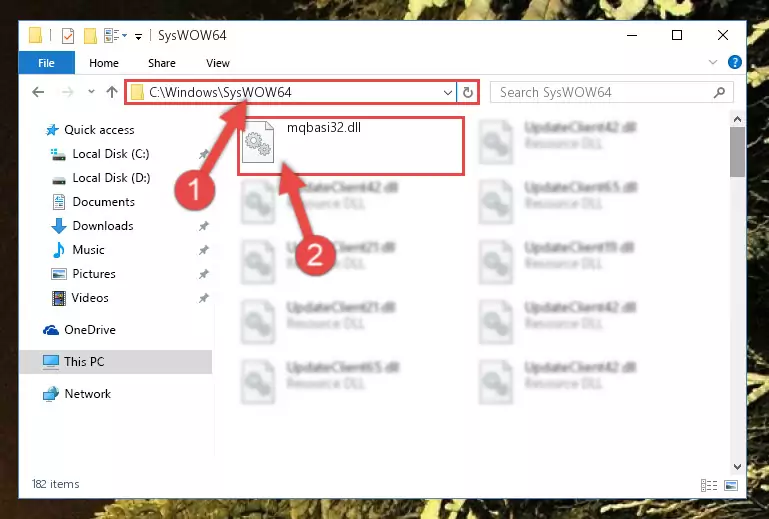Open Downloads in navigation pane

point(103,226)
